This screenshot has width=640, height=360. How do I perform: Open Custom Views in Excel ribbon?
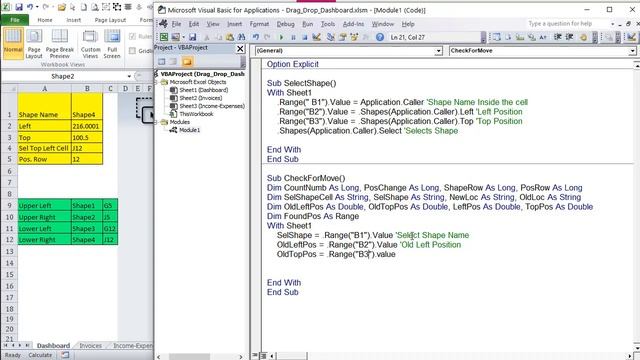click(90, 43)
